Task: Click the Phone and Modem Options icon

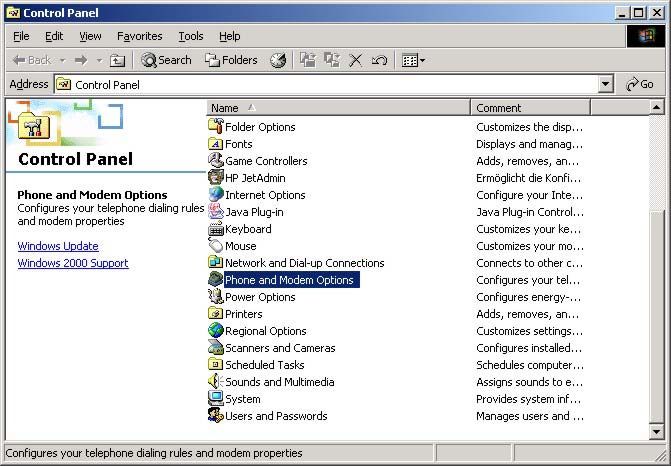Action: pyautogui.click(x=216, y=279)
